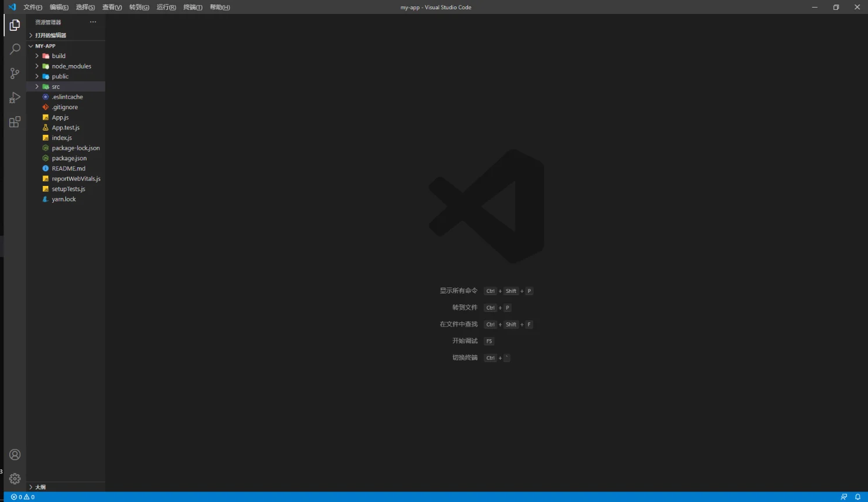This screenshot has width=868, height=502.
Task: Restore down the VS Code window
Action: coord(836,7)
